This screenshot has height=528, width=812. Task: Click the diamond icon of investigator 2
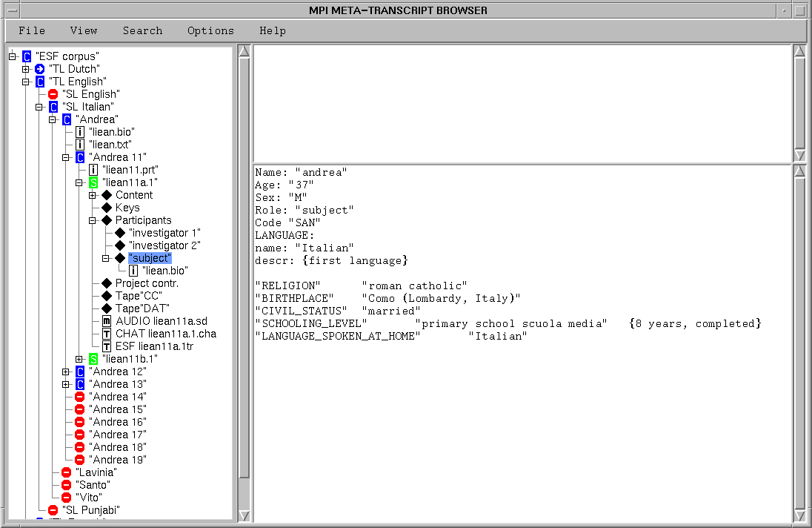[120, 245]
